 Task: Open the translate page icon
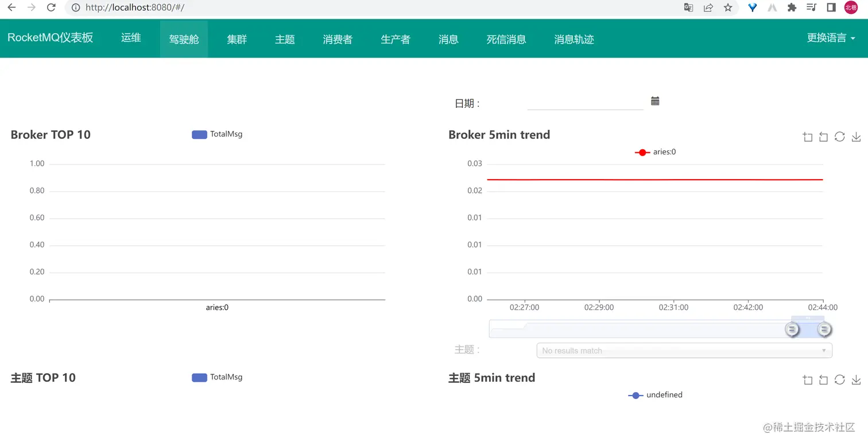coord(688,7)
